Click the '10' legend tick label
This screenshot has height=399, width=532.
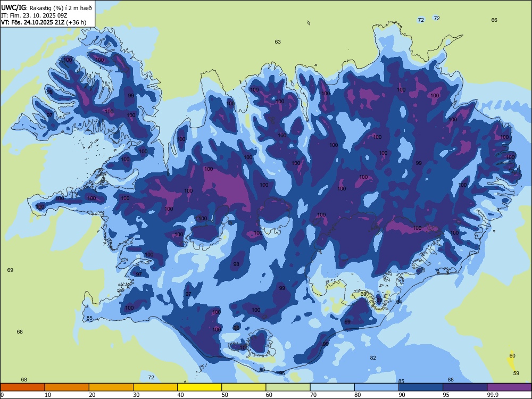coord(48,395)
